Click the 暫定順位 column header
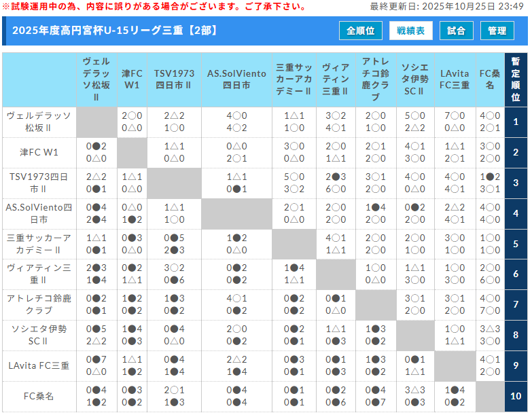532x415 pixels. (516, 79)
